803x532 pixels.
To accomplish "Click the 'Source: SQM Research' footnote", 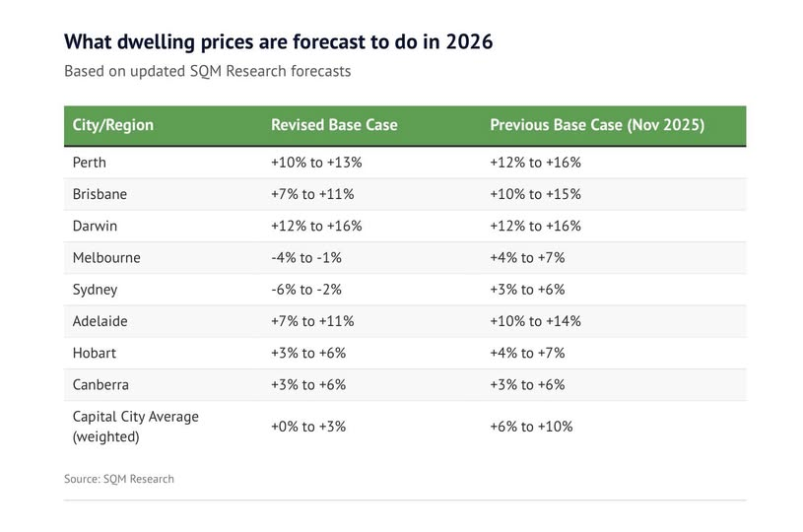I will point(119,479).
